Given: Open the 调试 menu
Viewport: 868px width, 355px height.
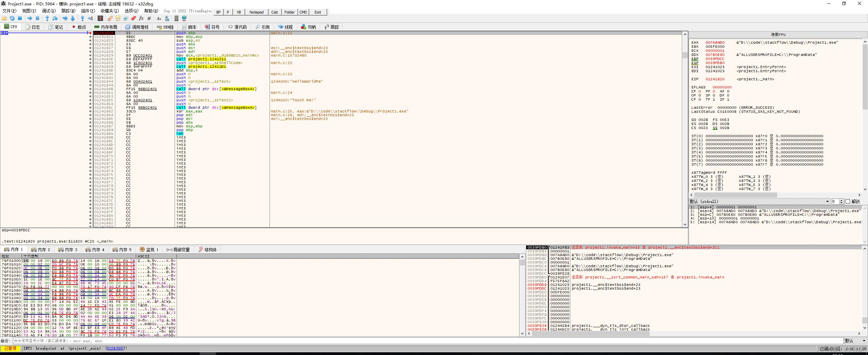Looking at the screenshot, I should (x=49, y=11).
